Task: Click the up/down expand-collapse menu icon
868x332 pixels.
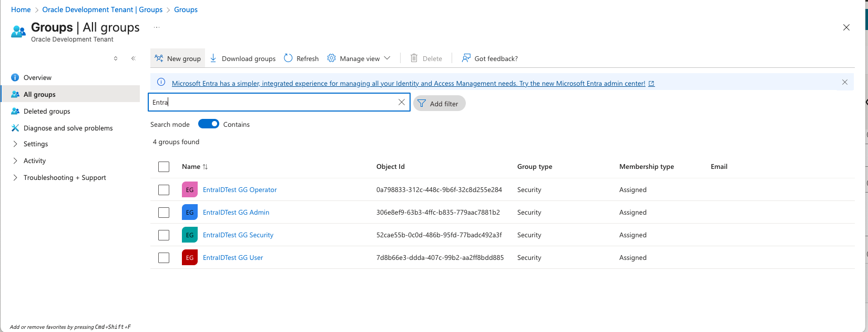Action: point(116,58)
